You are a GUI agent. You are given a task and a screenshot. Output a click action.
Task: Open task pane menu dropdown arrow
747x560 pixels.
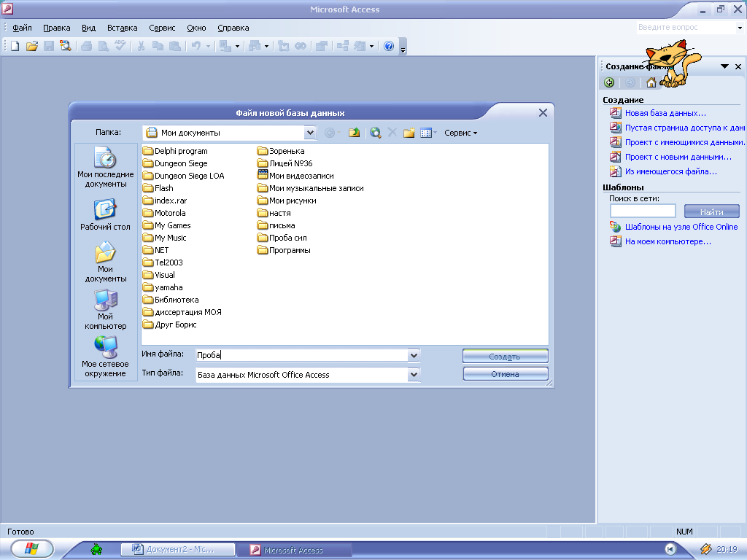724,66
